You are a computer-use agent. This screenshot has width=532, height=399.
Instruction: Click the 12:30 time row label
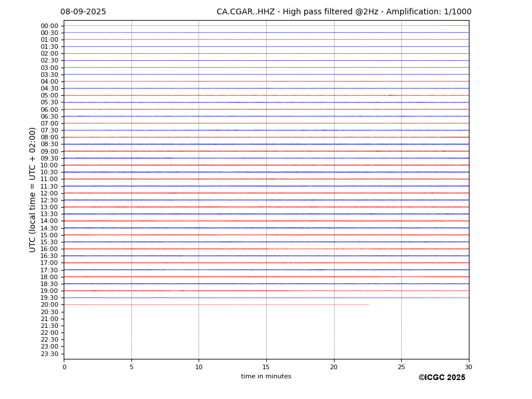49,200
